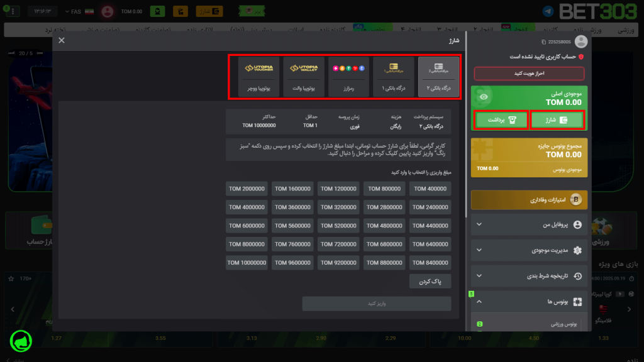Click the برداشت withdraw button
Image resolution: width=644 pixels, height=362 pixels.
point(501,120)
